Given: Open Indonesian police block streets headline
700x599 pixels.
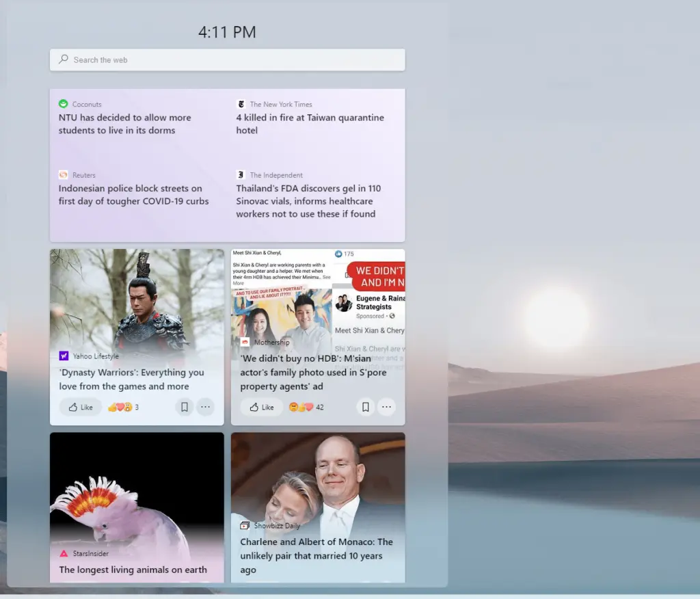Looking at the screenshot, I should tap(133, 195).
